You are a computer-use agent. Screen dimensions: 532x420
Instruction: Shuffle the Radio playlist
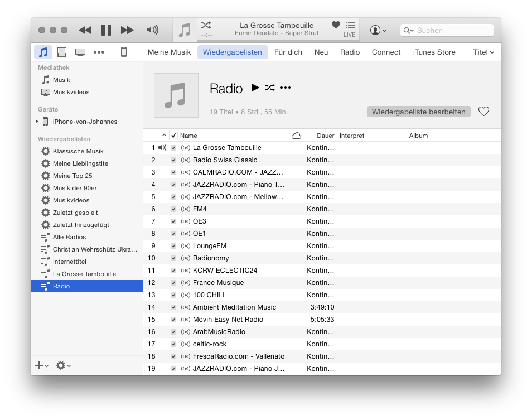pos(270,88)
